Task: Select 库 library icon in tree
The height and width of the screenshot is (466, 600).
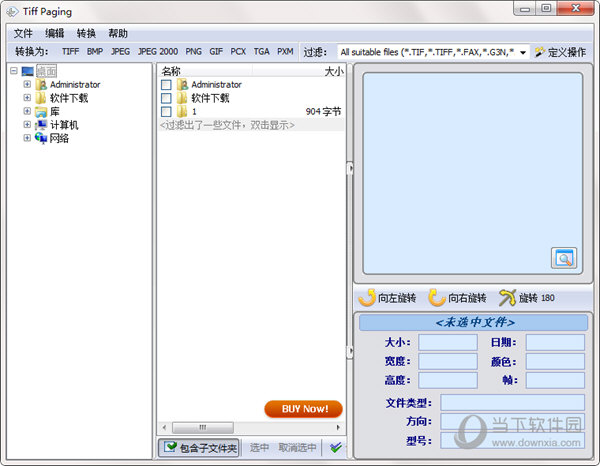Action: click(41, 112)
